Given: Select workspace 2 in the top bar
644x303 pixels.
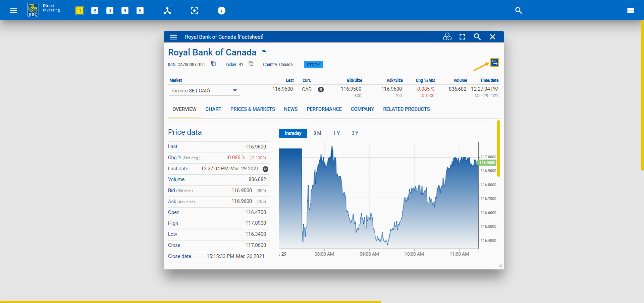Looking at the screenshot, I should 95,10.
